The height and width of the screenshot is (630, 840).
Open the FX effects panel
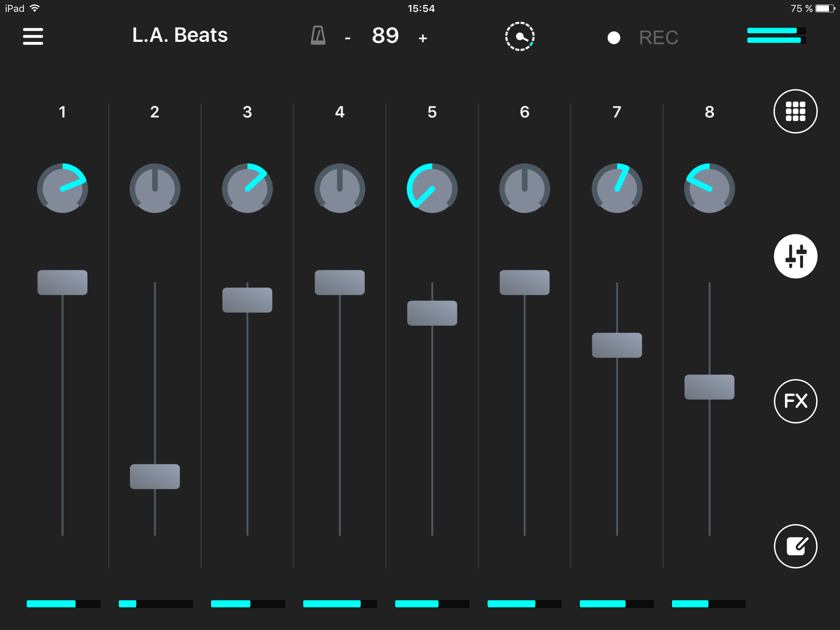pos(795,401)
